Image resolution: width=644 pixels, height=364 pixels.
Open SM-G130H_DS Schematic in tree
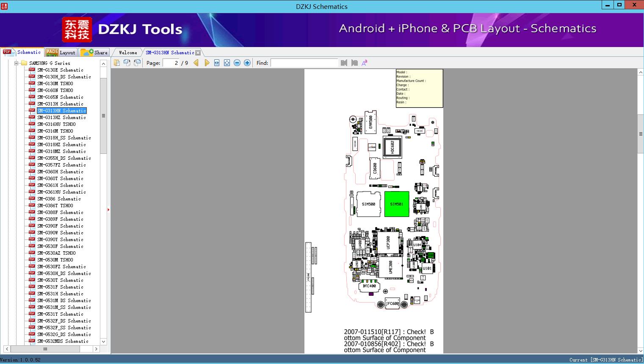[x=64, y=77]
